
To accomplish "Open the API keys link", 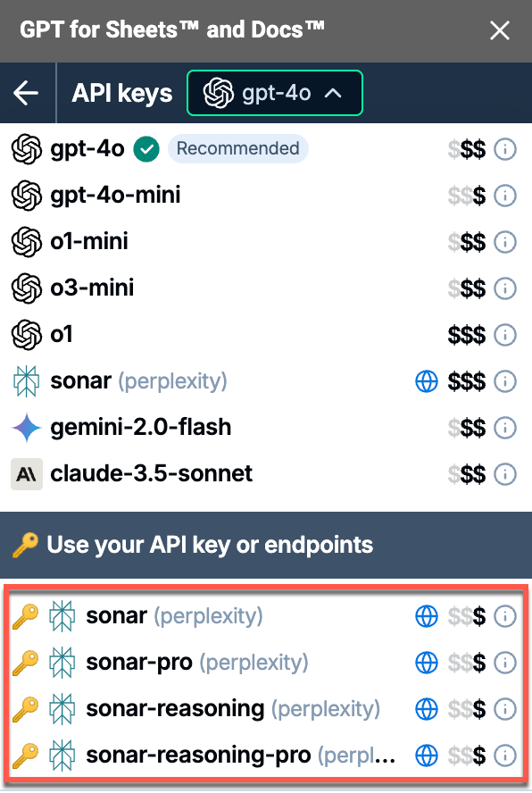I will [x=122, y=94].
